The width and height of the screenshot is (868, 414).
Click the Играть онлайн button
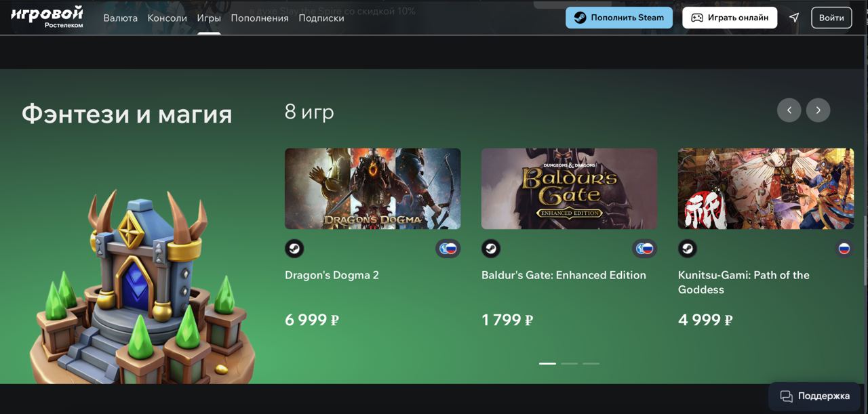pos(730,18)
